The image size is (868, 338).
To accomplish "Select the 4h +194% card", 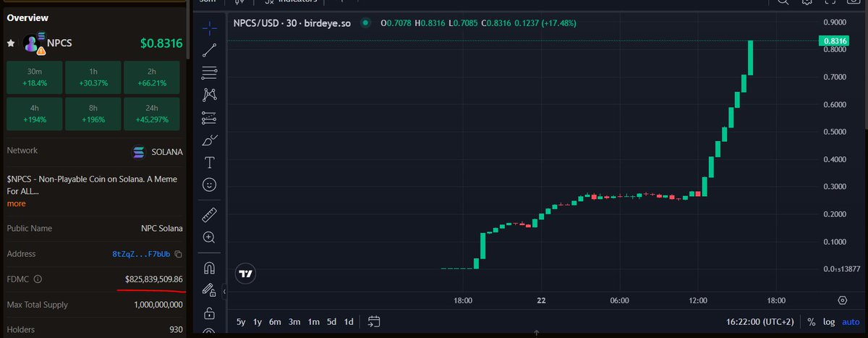I will click(x=34, y=114).
